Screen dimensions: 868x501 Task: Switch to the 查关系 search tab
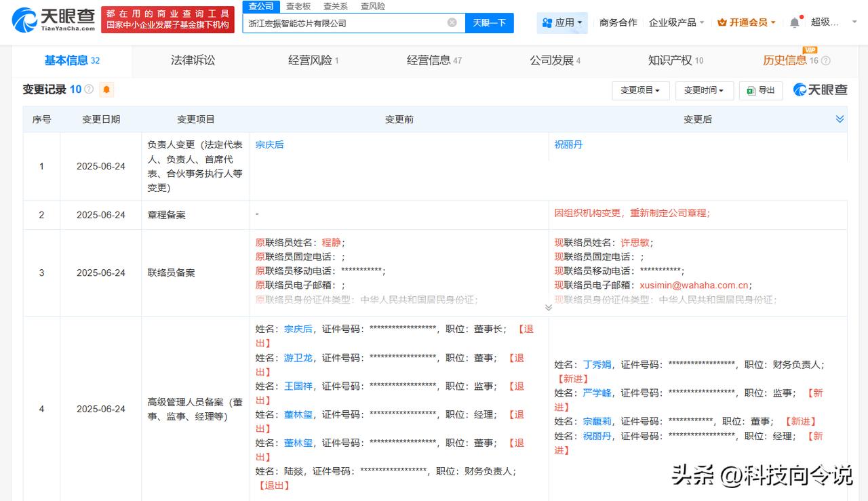pos(336,6)
